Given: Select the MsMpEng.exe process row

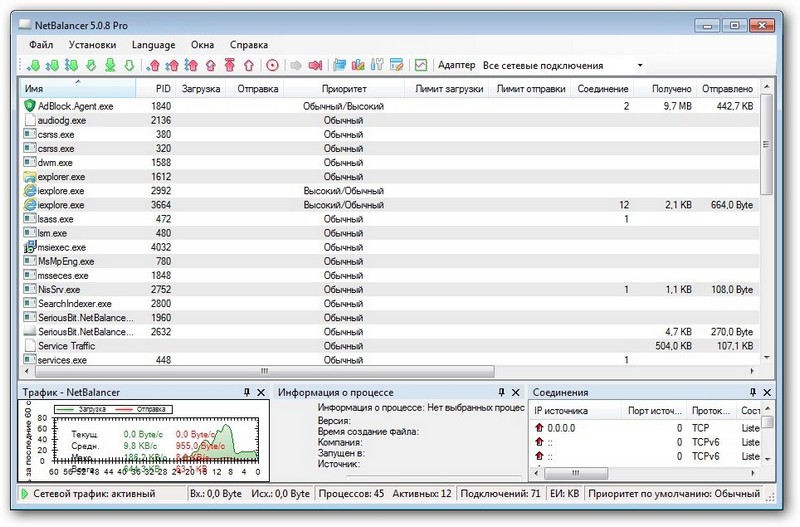Looking at the screenshot, I should pos(390,261).
